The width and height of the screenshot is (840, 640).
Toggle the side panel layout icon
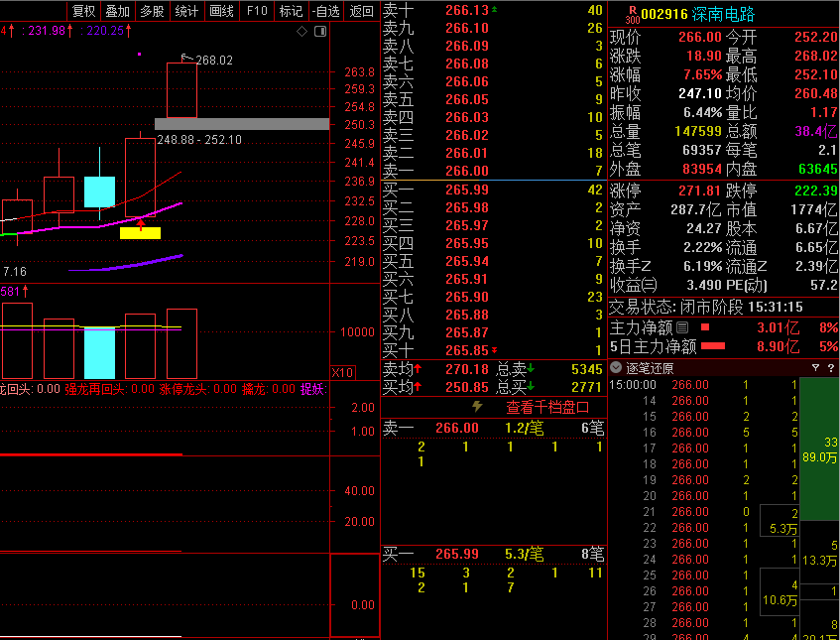(x=319, y=31)
